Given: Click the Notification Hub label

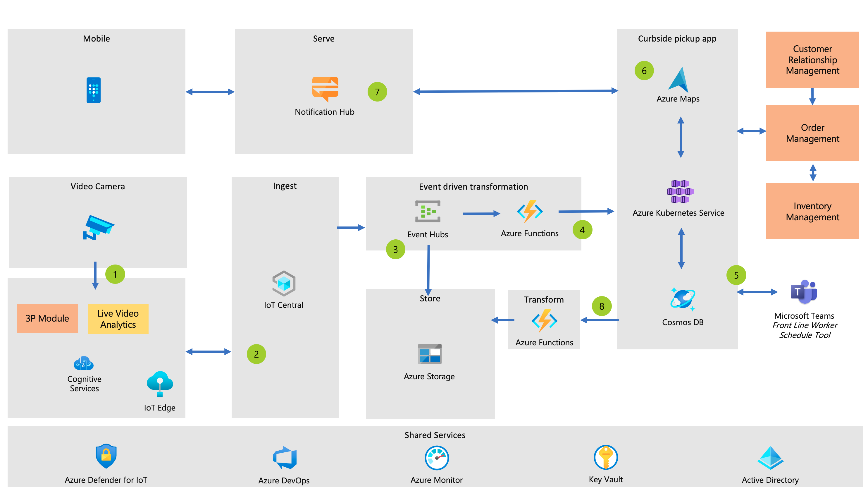Looking at the screenshot, I should pyautogui.click(x=325, y=111).
